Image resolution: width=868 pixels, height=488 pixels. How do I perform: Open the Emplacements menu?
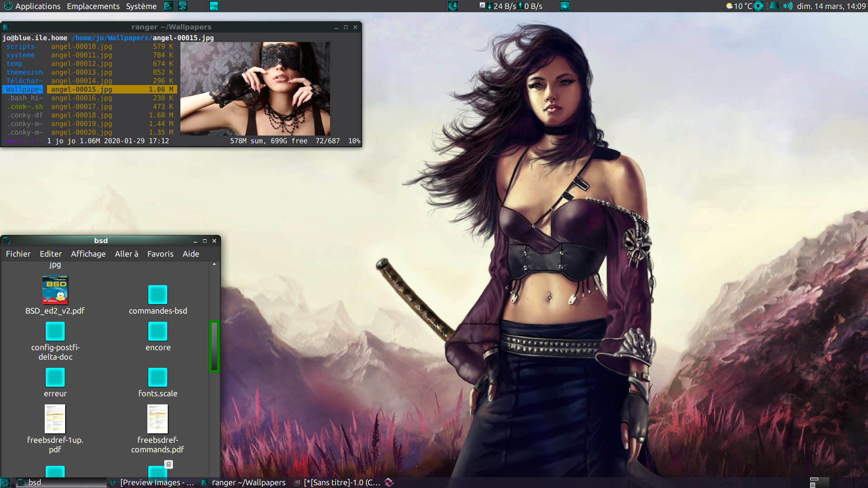[93, 6]
